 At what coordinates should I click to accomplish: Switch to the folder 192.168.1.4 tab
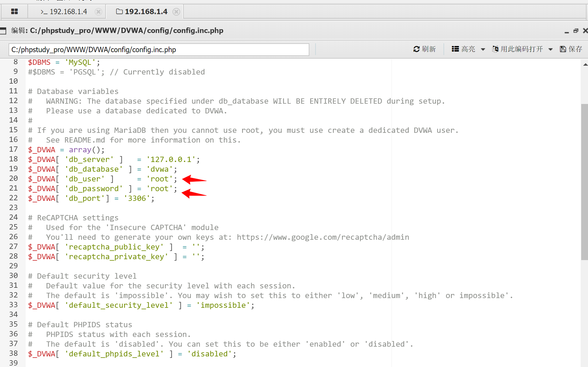click(142, 11)
